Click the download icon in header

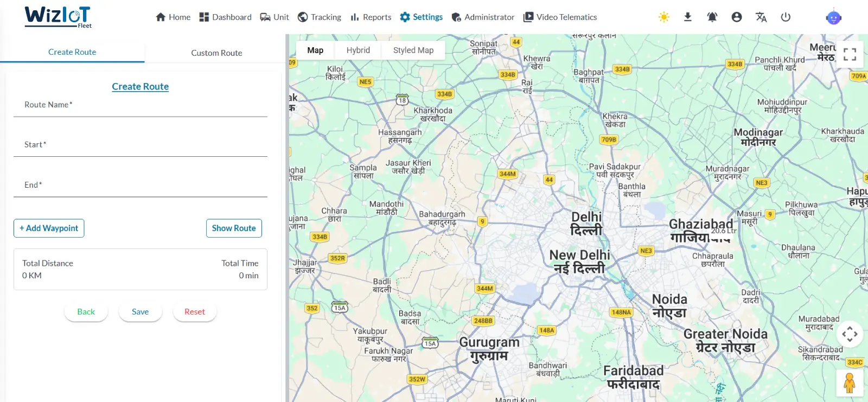687,17
